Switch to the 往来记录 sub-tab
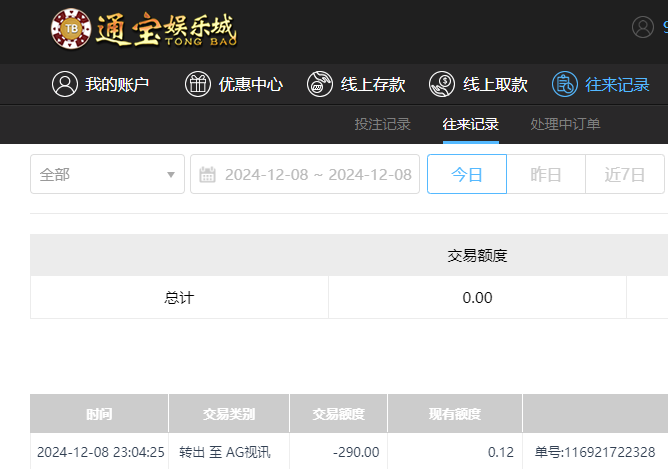This screenshot has width=668, height=469. tap(471, 124)
